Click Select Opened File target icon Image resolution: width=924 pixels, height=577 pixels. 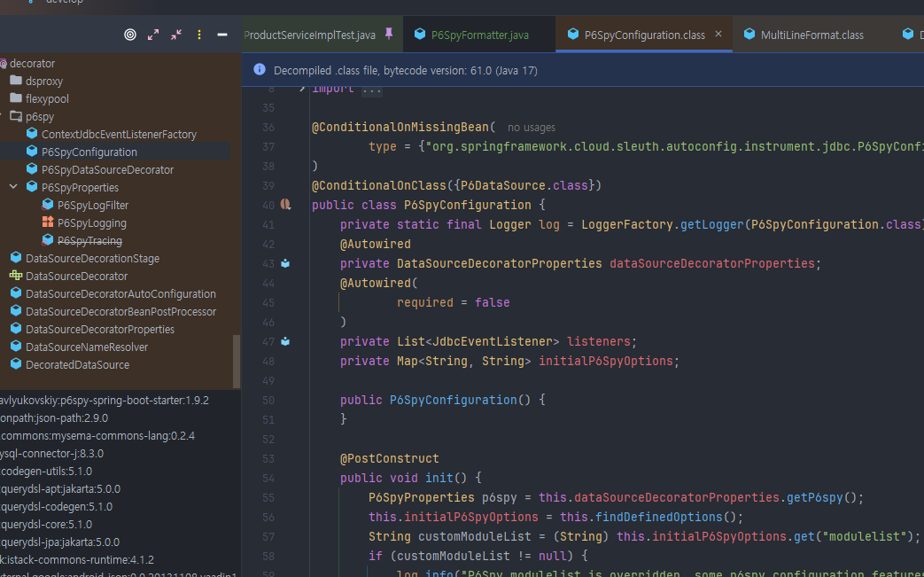pyautogui.click(x=130, y=35)
